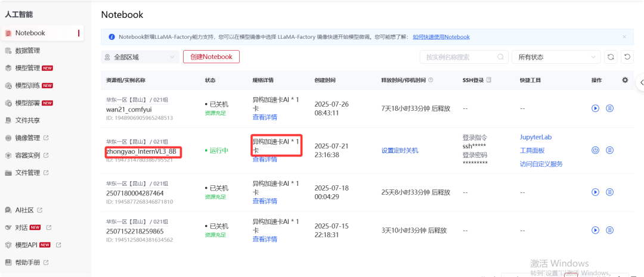Click the reset filters icon button
The width and height of the screenshot is (644, 277).
click(x=627, y=57)
